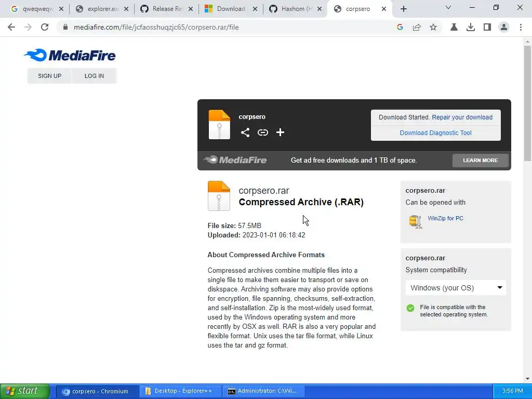Viewport: 532px width, 399px height.
Task: Open the WinZip for PC link
Action: click(x=445, y=218)
